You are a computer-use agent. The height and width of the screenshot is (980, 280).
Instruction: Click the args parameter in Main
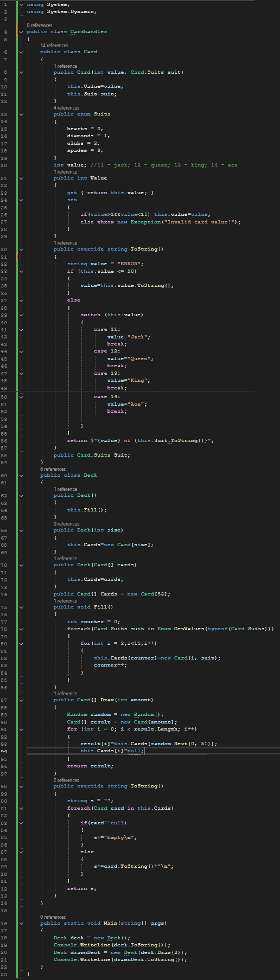click(157, 923)
